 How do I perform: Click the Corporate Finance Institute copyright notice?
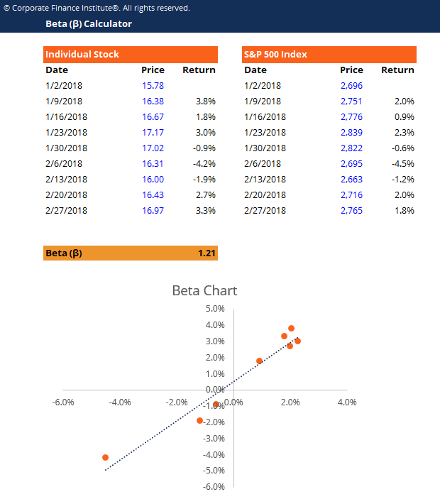[x=97, y=8]
